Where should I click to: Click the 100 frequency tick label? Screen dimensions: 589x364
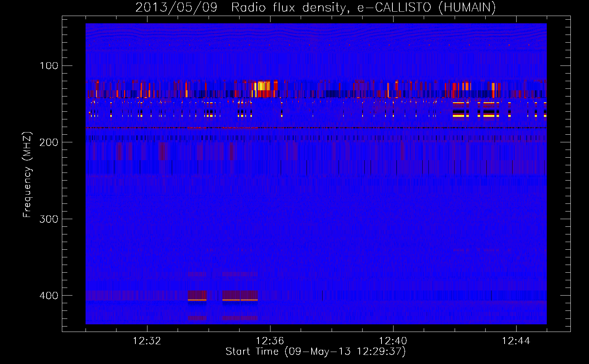[49, 66]
